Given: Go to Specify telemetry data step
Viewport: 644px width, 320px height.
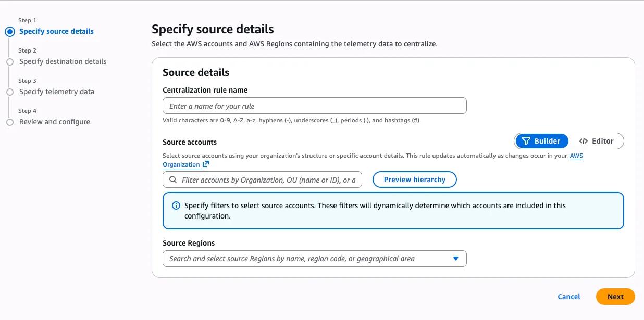Looking at the screenshot, I should (57, 92).
